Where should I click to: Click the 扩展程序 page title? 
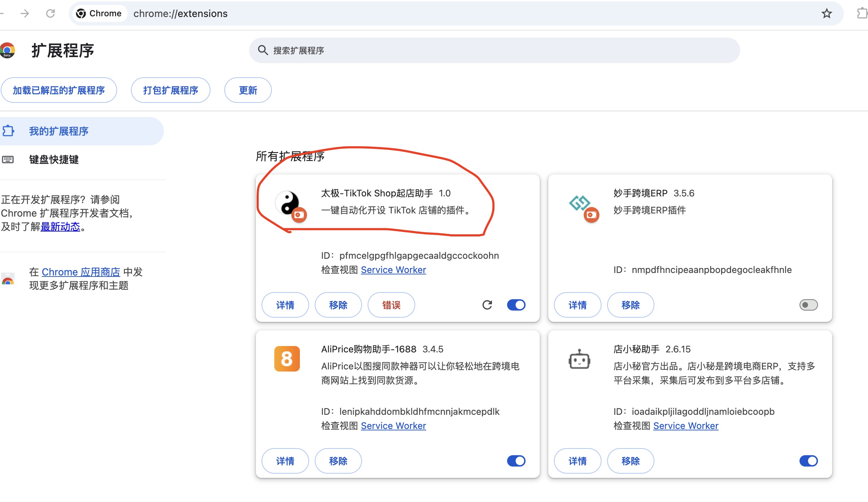point(63,50)
